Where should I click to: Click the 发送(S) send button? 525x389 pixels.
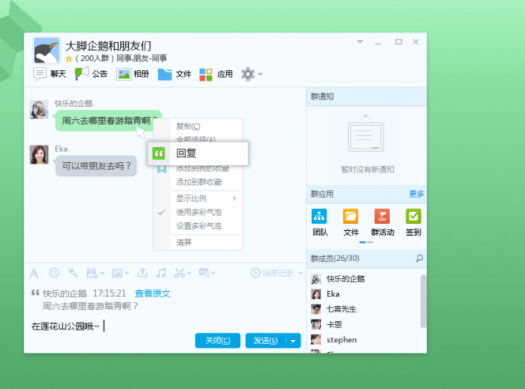(x=266, y=341)
